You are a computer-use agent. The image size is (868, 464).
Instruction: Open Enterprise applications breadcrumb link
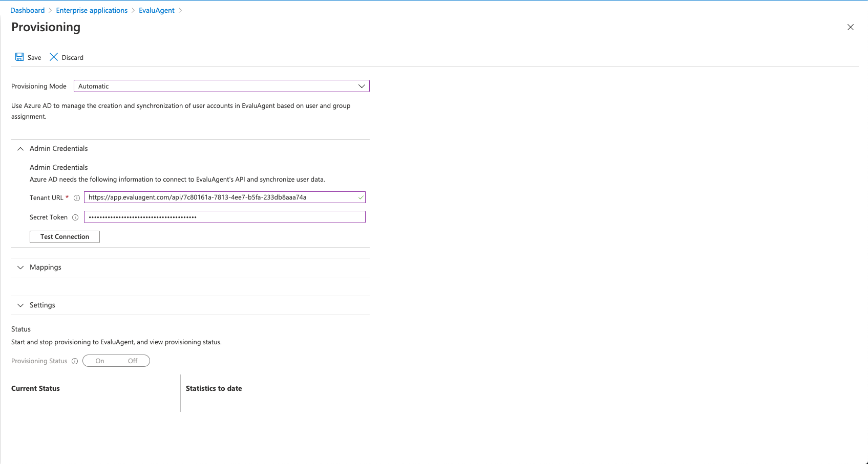click(x=92, y=10)
